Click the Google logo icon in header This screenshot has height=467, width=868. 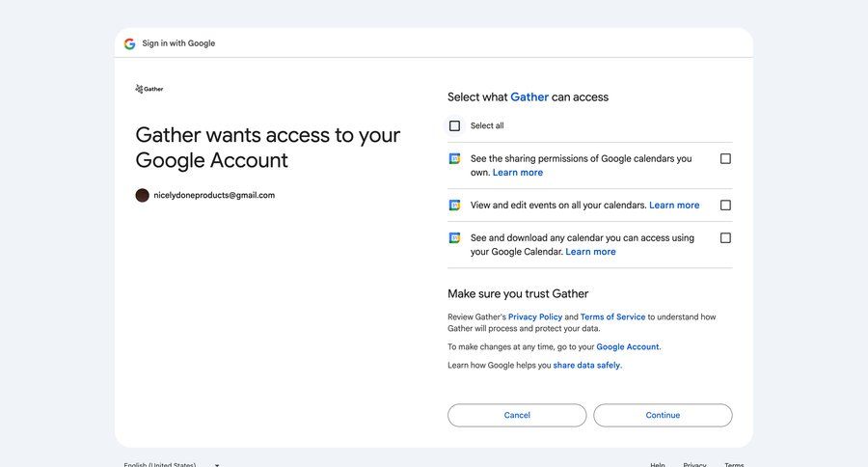click(x=129, y=43)
